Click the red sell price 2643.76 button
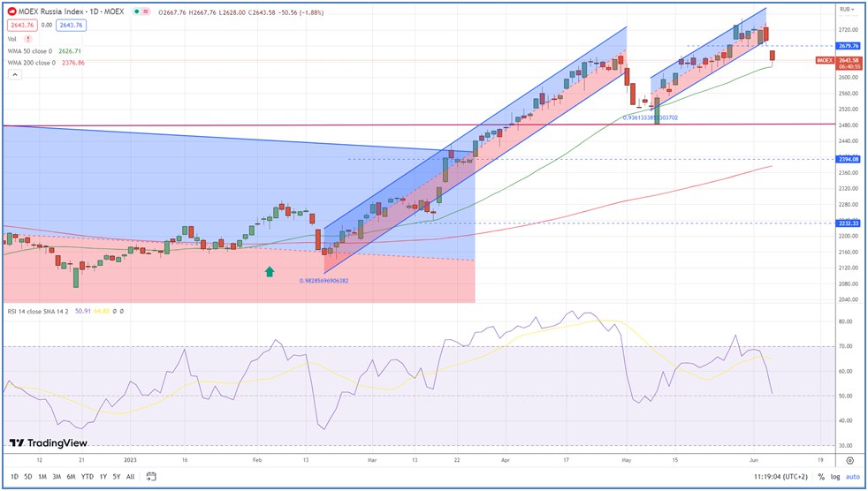This screenshot has width=868, height=491. click(22, 25)
